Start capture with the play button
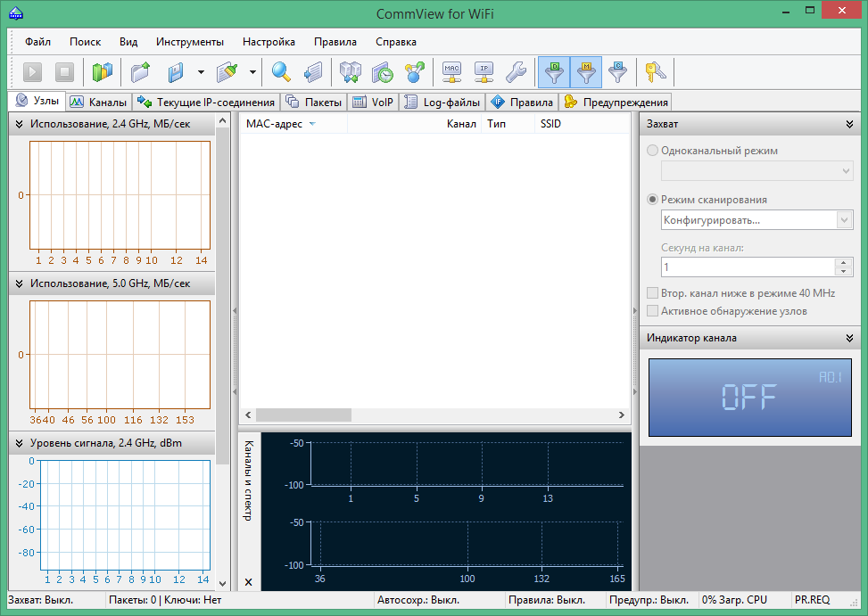 [x=32, y=72]
